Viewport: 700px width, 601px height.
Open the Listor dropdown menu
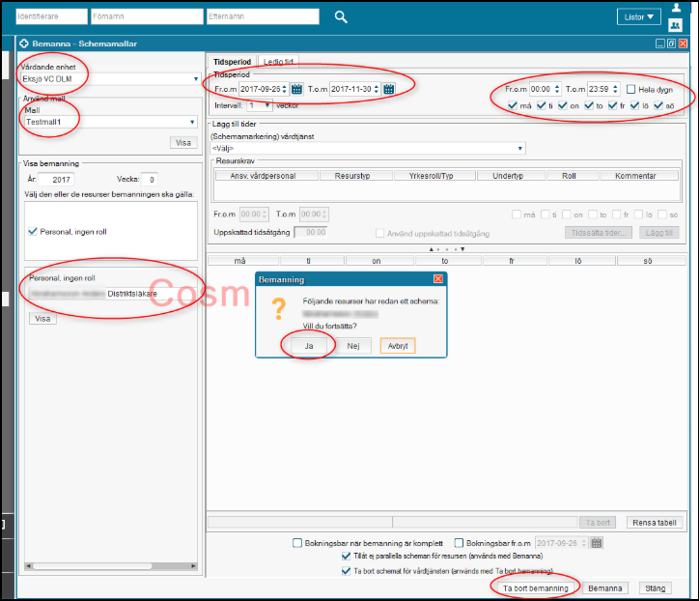[x=640, y=16]
